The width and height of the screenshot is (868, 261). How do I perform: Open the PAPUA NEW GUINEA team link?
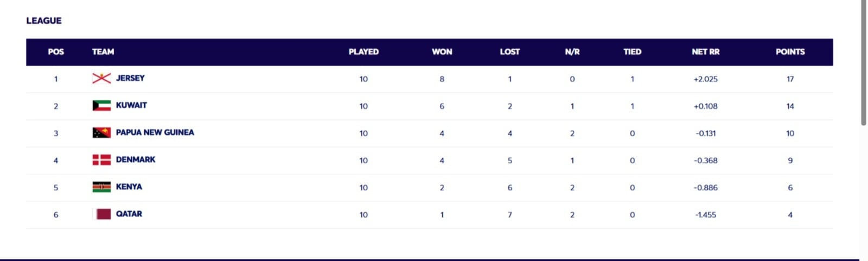click(x=155, y=132)
